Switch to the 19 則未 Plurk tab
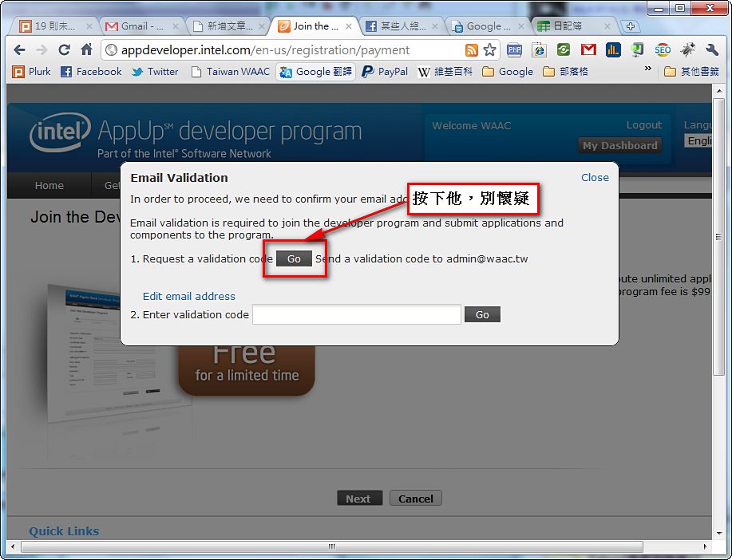The height and width of the screenshot is (560, 732). click(55, 26)
